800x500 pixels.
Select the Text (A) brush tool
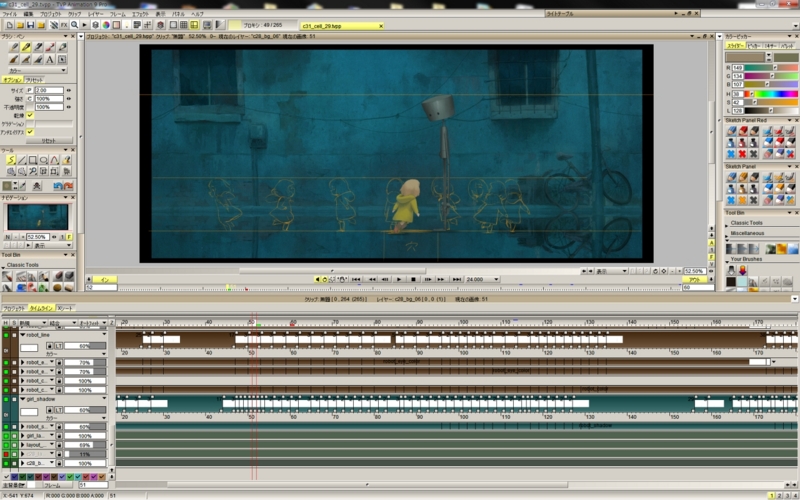tap(50, 59)
